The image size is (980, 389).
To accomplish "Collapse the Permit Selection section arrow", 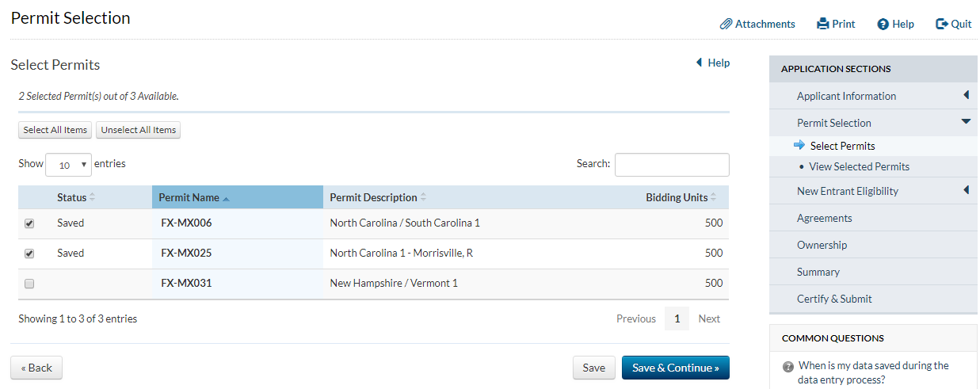I will coord(966,122).
